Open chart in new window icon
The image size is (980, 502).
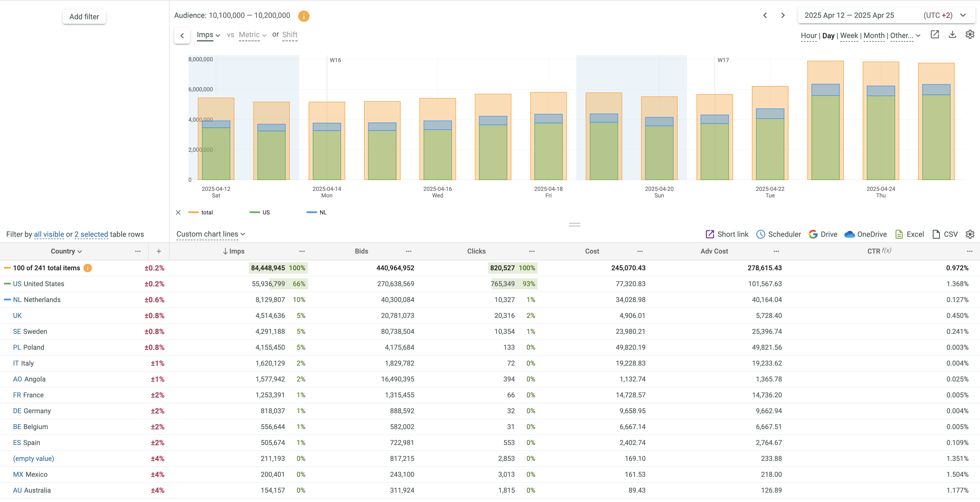[x=934, y=35]
